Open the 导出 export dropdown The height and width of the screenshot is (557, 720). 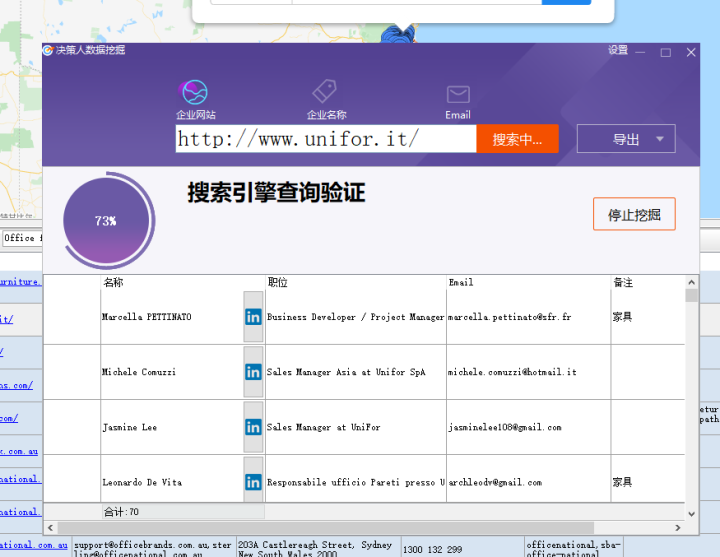pos(626,139)
